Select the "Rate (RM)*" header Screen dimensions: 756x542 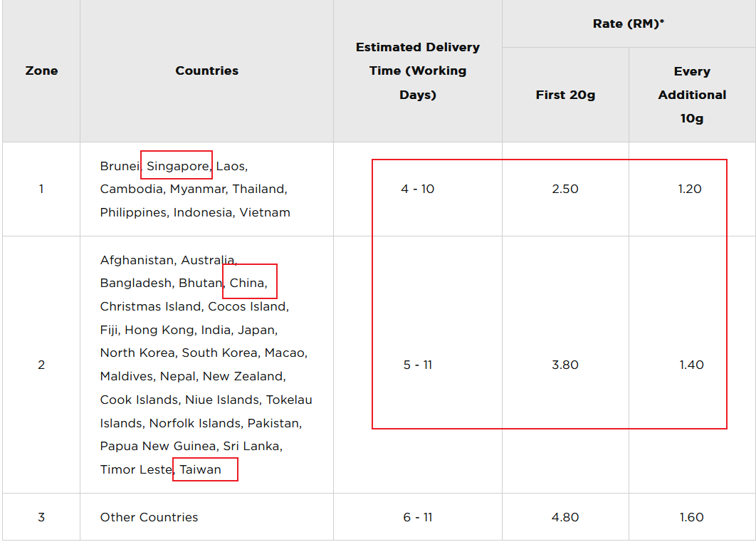[x=629, y=24]
